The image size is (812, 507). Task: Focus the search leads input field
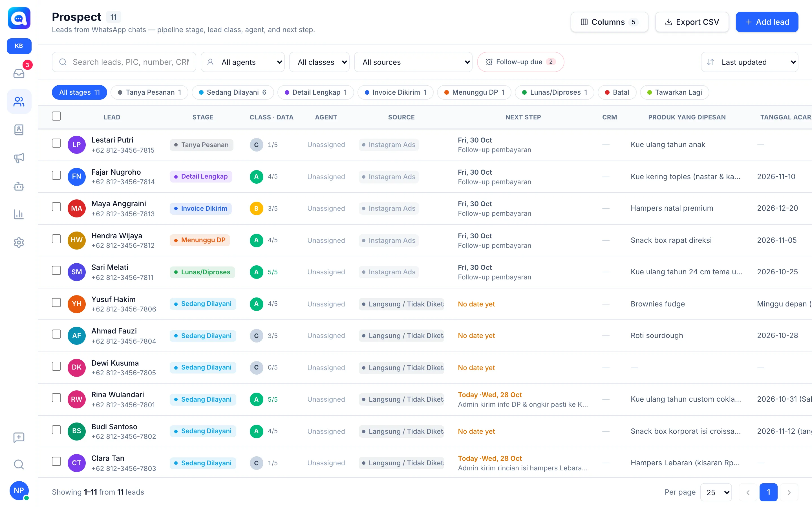point(124,62)
